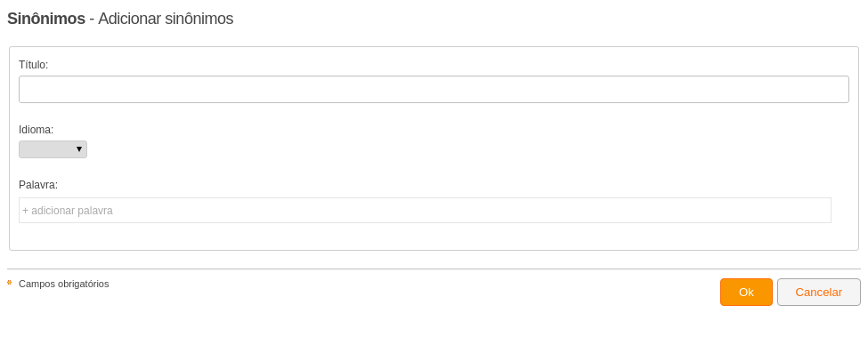The height and width of the screenshot is (337, 868).
Task: Open the Idioma language combo box
Action: pyautogui.click(x=53, y=149)
